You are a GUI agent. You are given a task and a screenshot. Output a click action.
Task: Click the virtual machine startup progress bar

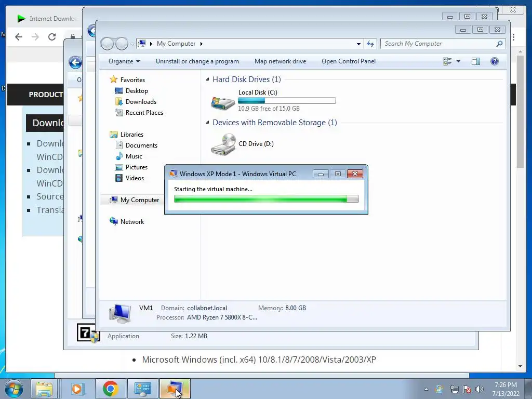(266, 199)
